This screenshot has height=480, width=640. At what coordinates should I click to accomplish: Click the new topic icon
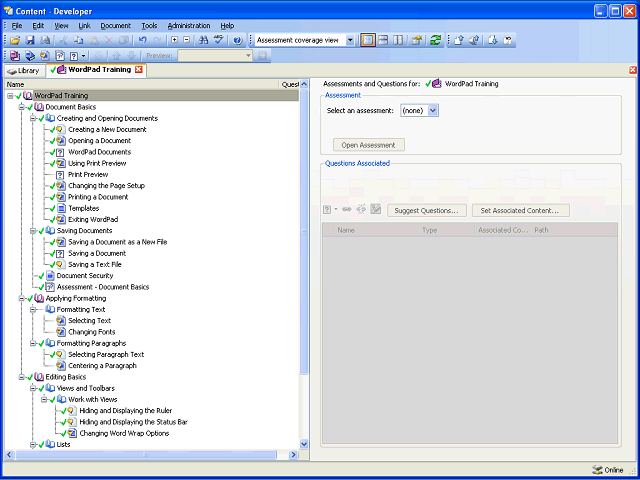pos(45,56)
